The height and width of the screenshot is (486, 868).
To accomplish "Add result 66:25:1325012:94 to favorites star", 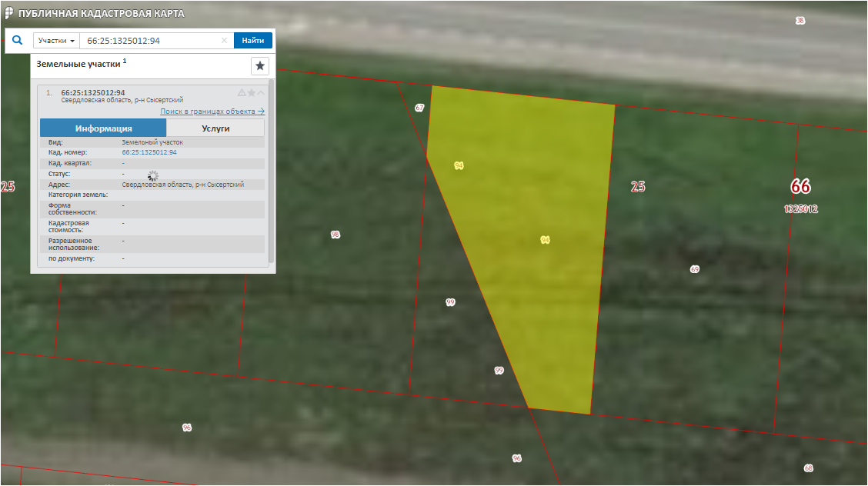I will click(x=252, y=93).
